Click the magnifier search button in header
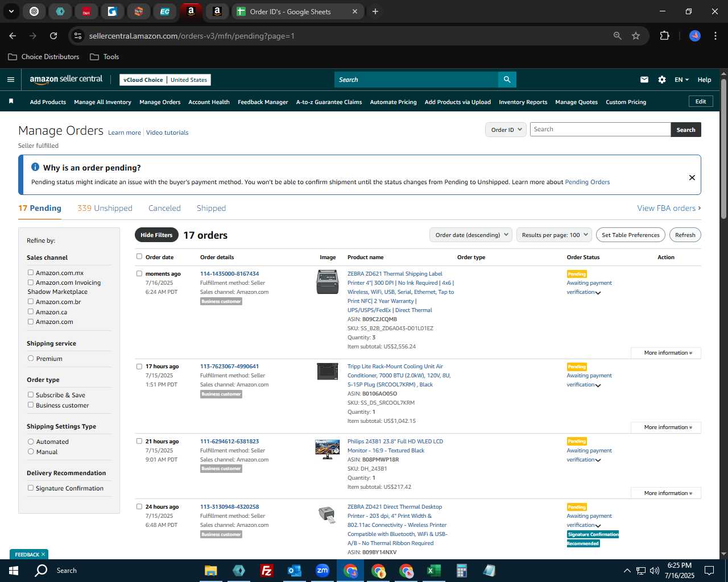Image resolution: width=728 pixels, height=582 pixels. [507, 80]
